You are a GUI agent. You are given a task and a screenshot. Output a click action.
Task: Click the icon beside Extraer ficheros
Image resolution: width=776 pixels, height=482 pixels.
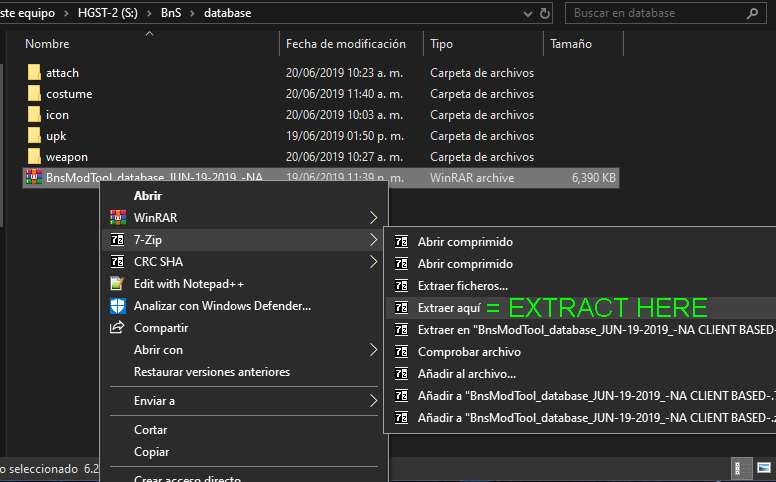401,286
